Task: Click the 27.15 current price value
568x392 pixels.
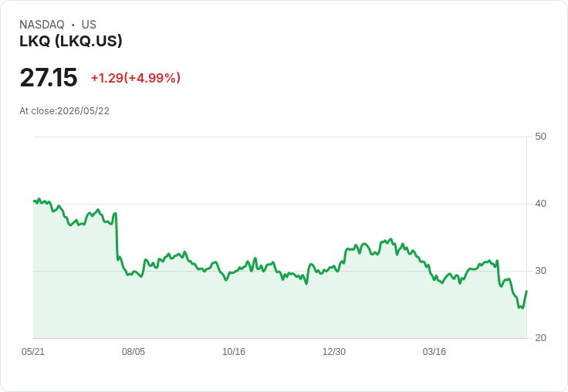Action: coord(49,77)
